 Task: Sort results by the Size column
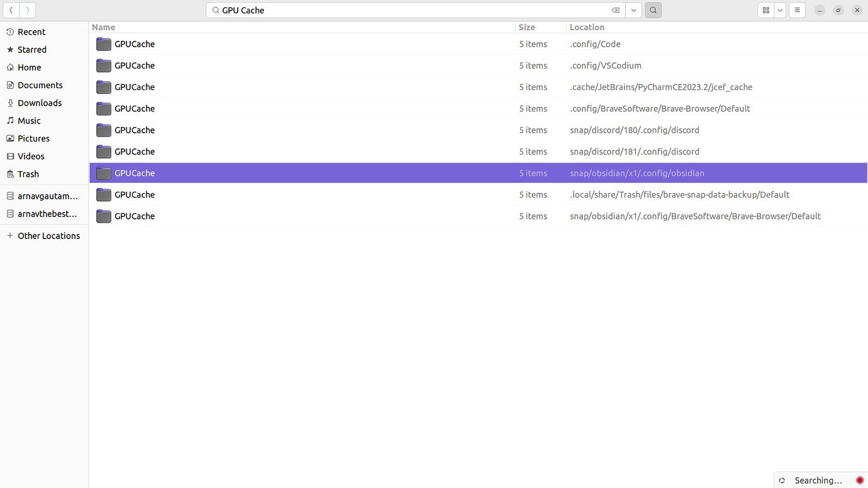pyautogui.click(x=526, y=27)
